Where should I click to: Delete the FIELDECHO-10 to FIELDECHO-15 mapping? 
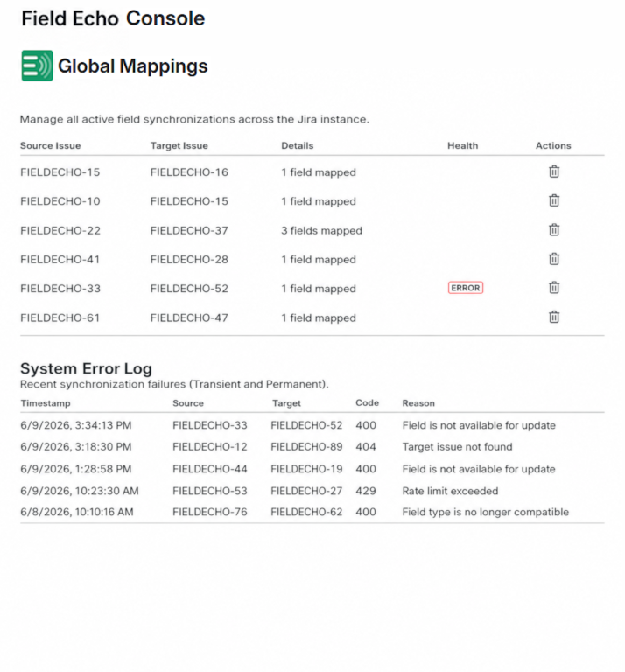554,200
